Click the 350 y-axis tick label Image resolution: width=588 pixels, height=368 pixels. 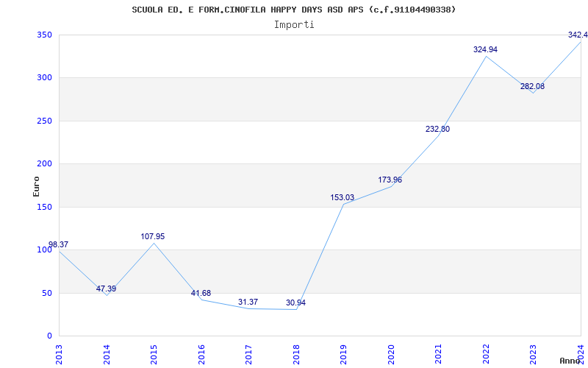44,35
